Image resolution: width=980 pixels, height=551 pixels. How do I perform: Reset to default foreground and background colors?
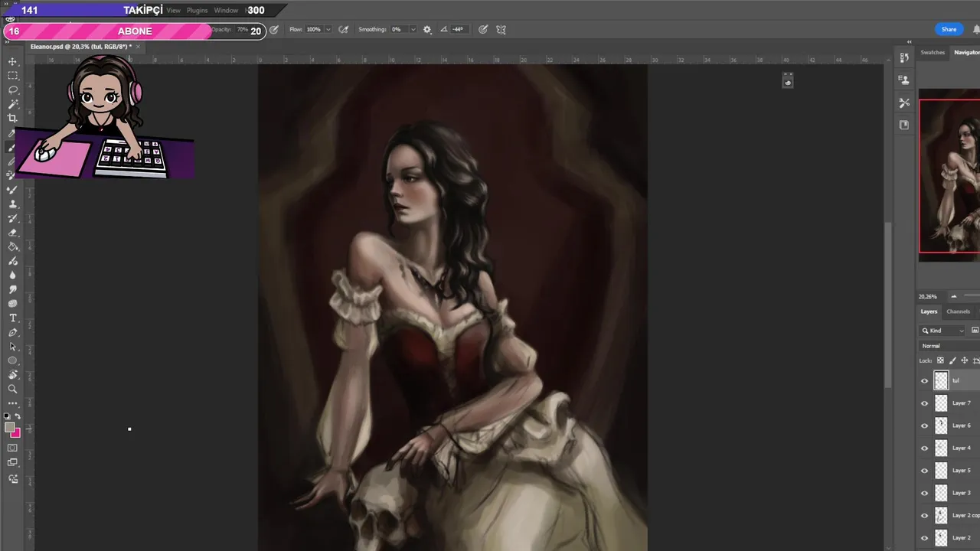coord(8,417)
